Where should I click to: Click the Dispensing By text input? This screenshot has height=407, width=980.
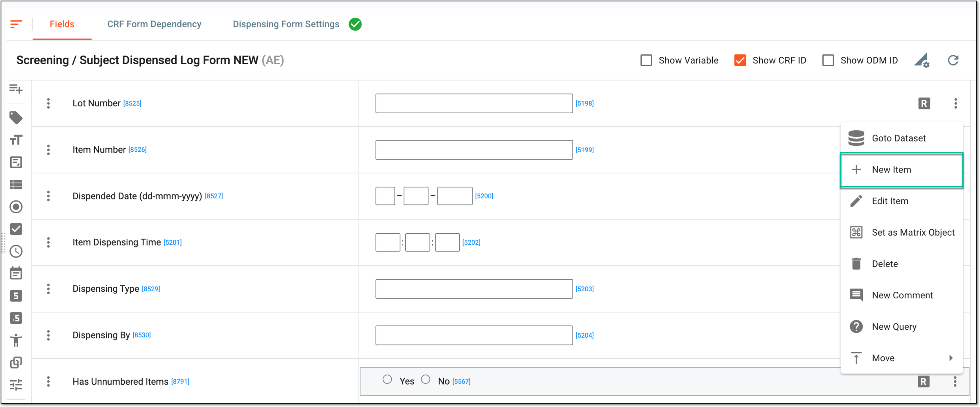(x=474, y=335)
